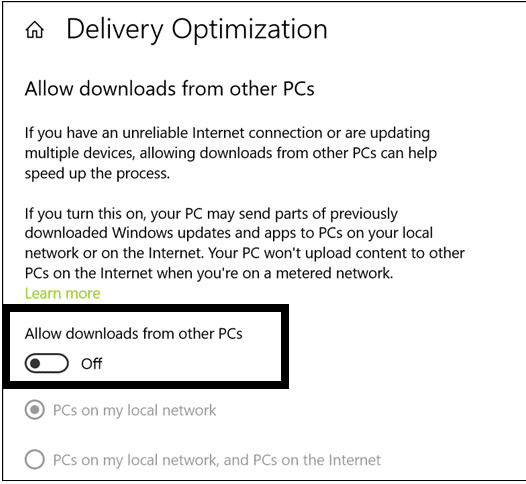Click the text 'speed up the process.'
526x484 pixels.
[x=97, y=174]
